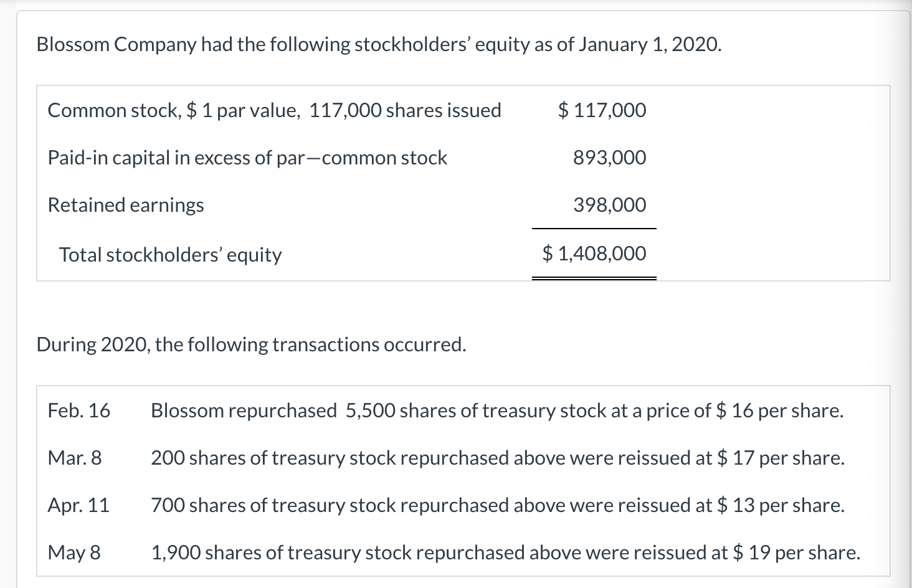Click the 398,000 retained earnings amount
Viewport: 912px width, 588px height.
click(x=609, y=205)
